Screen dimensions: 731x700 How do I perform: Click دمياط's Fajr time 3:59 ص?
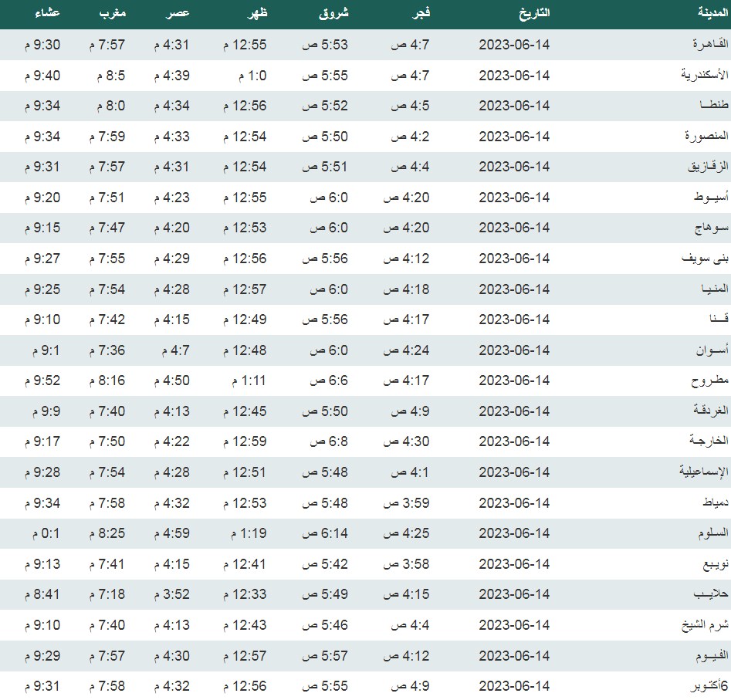(406, 503)
